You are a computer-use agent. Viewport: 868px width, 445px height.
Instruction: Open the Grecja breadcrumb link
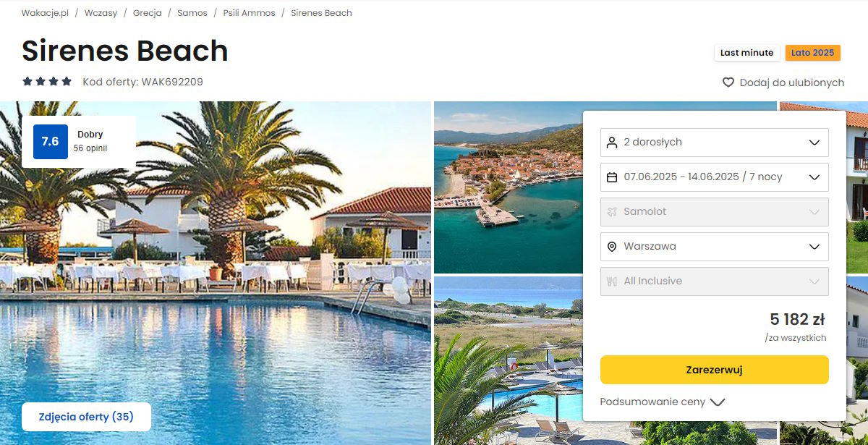pyautogui.click(x=148, y=13)
